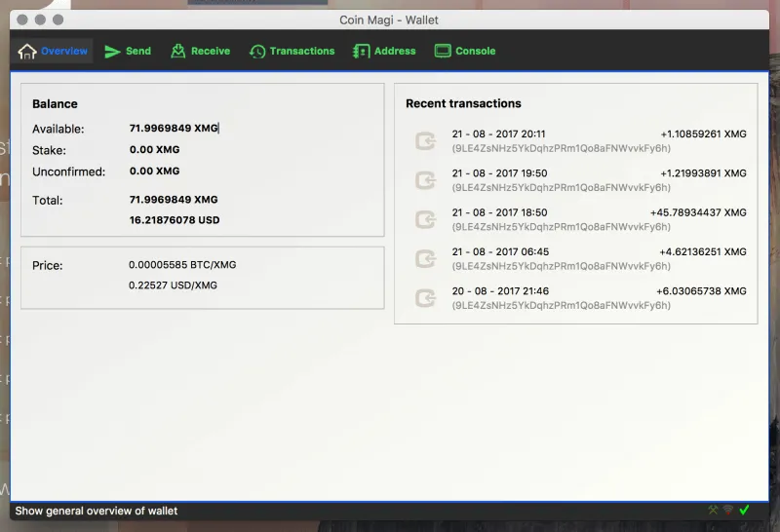Open the Address tab
Viewport: 780px width, 532px height.
point(384,51)
